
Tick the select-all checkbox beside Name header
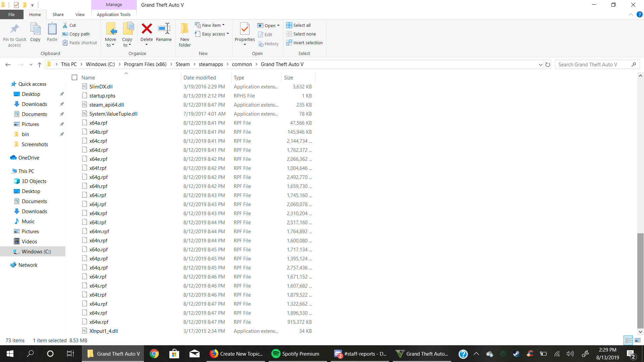tap(74, 77)
